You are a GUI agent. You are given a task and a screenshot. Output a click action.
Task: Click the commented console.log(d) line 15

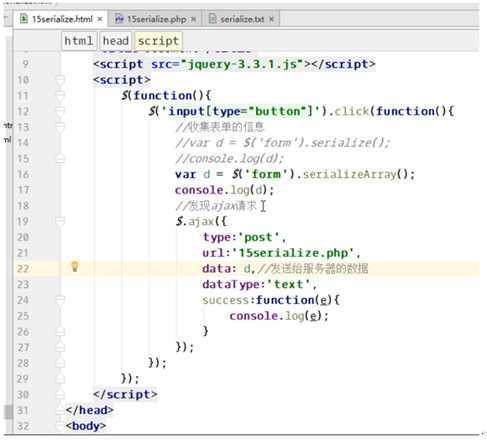click(x=230, y=159)
